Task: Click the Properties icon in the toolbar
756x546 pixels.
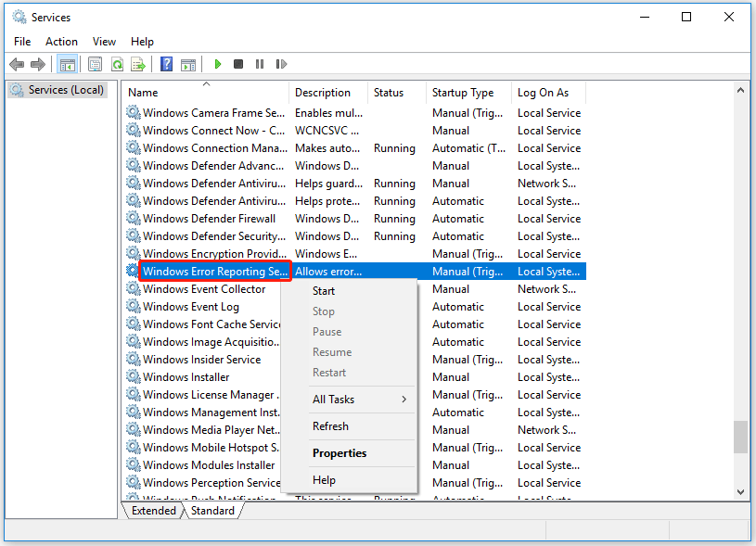Action: [x=95, y=64]
